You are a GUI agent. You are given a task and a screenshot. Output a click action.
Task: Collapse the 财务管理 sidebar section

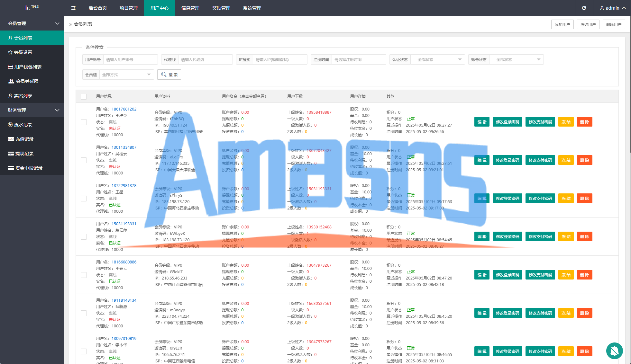pyautogui.click(x=32, y=110)
